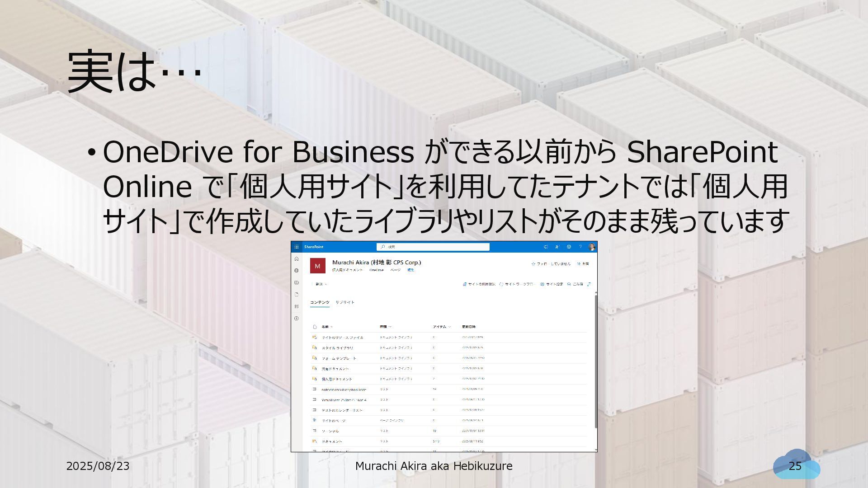The image size is (868, 488).
Task: Open 共有ドキュメント library
Action: (335, 369)
